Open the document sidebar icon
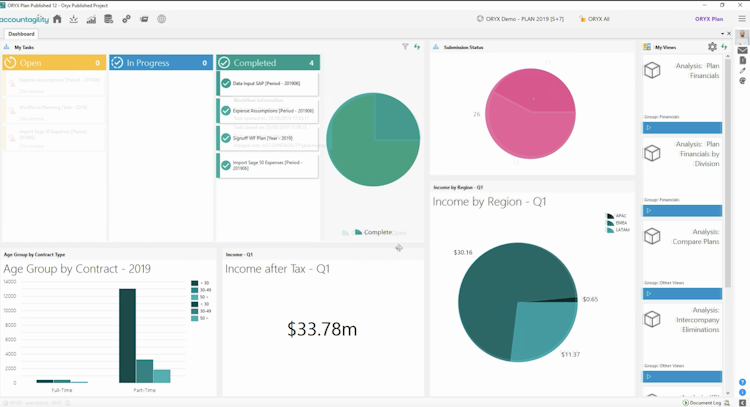The image size is (750, 407). (x=742, y=60)
